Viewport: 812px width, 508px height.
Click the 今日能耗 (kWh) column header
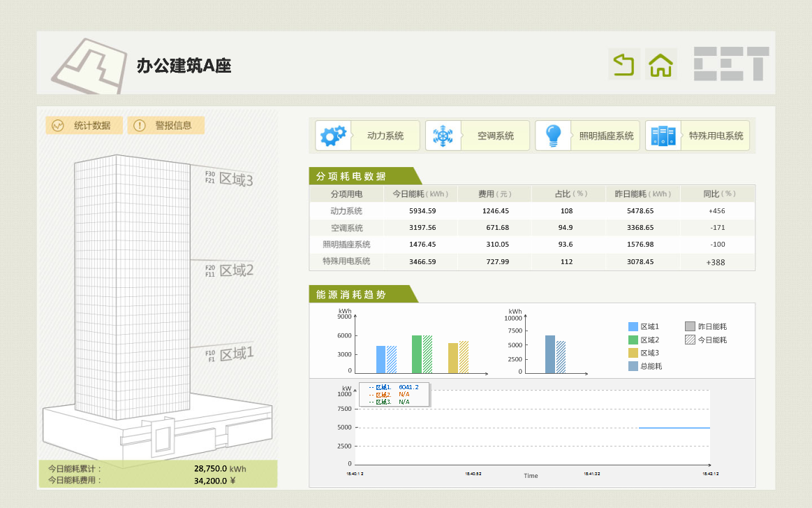[x=420, y=194]
